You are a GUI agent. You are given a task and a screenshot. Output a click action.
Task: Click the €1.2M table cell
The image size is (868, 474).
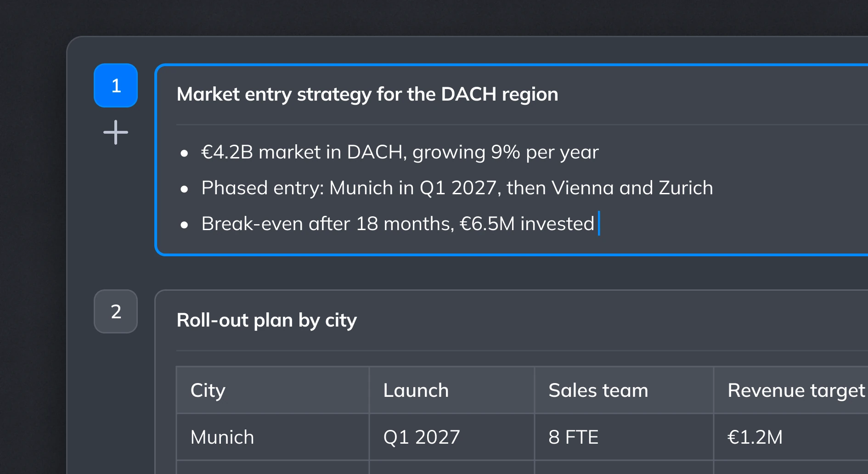[x=791, y=437]
